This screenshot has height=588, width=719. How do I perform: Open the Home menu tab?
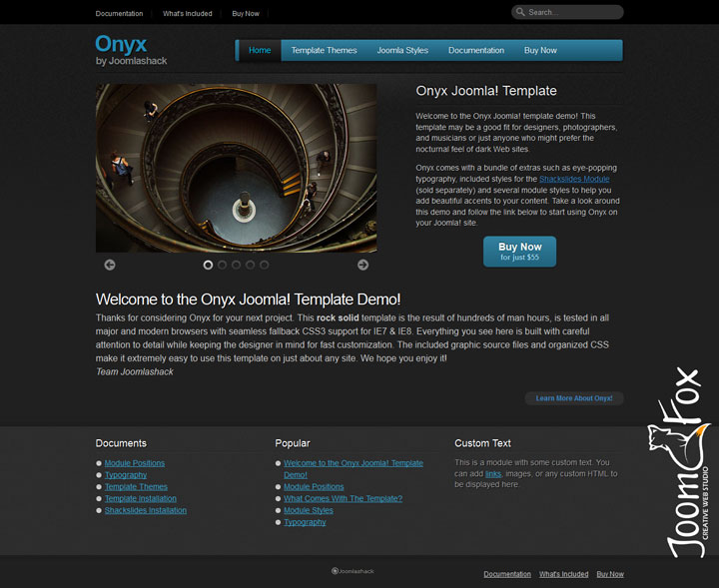coord(260,50)
